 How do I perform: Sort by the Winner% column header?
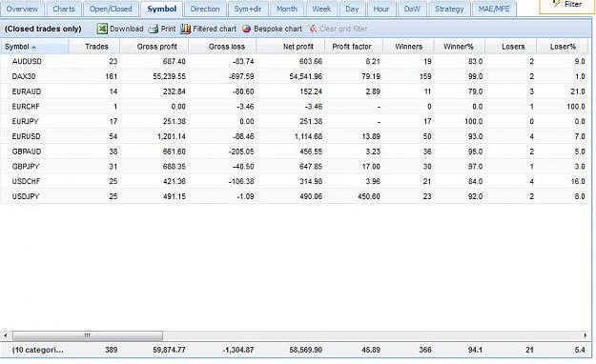tap(460, 47)
